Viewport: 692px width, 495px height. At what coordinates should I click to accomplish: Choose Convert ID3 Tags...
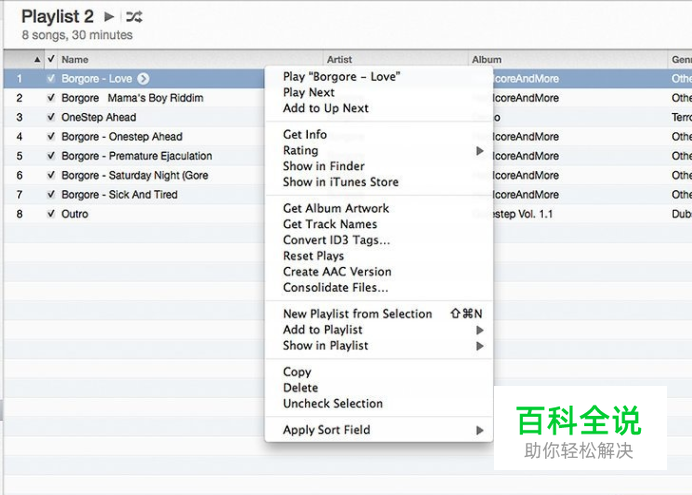click(379, 240)
